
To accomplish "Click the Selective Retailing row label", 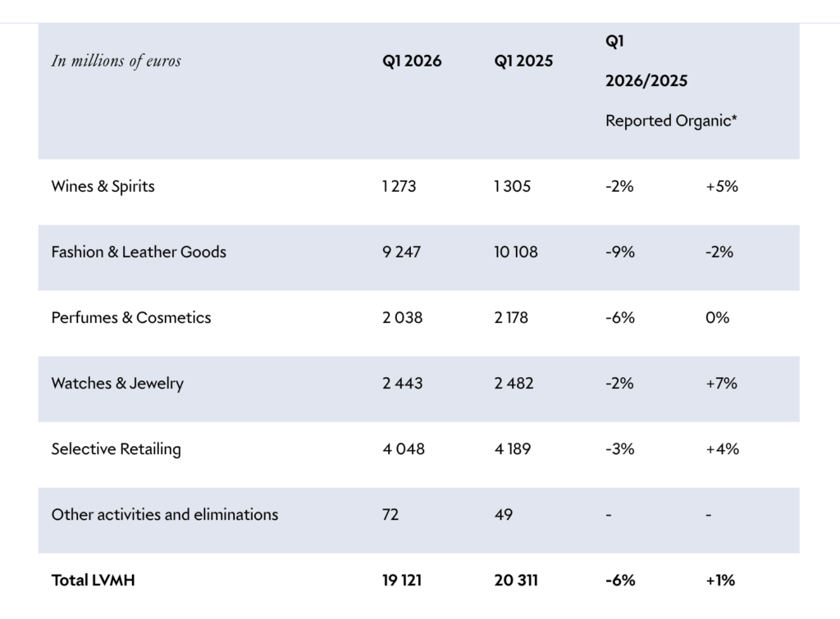I will coord(116,448).
